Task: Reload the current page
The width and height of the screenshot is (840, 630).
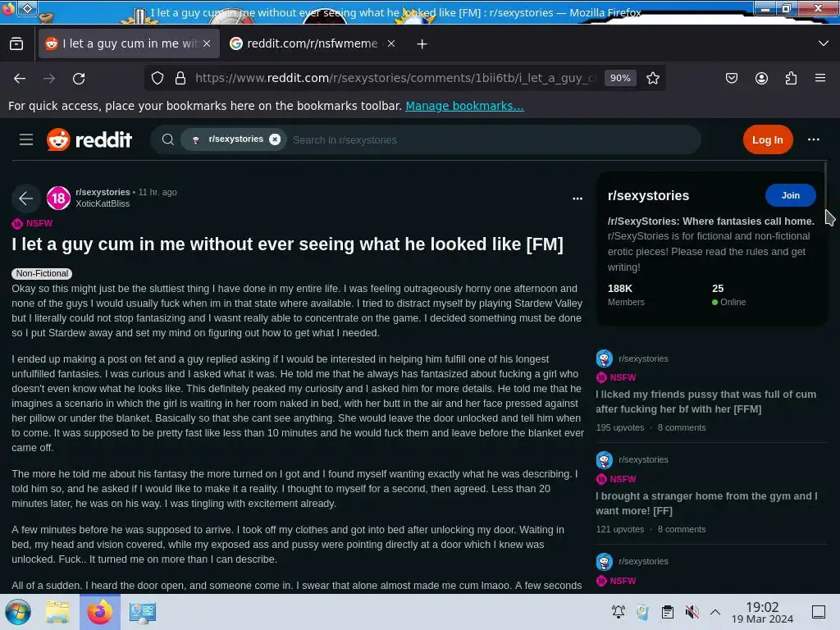Action: coord(79,78)
